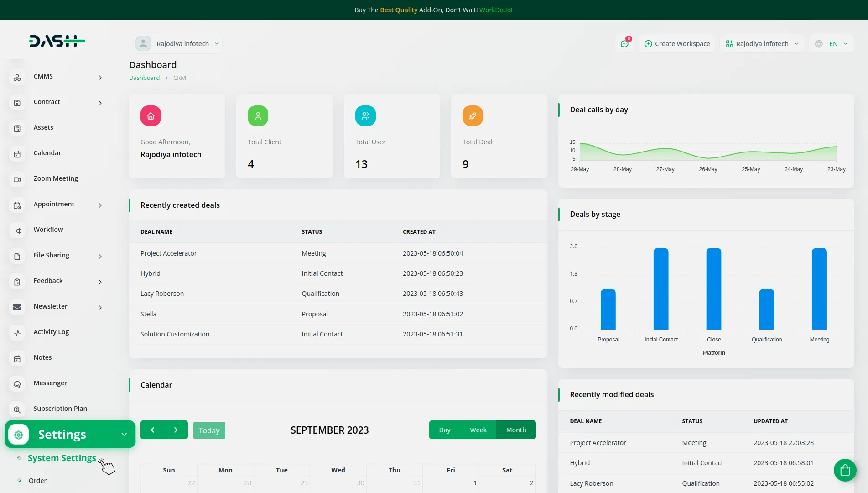This screenshot has width=868, height=493.
Task: Click the Activity Log pulse icon
Action: [17, 333]
